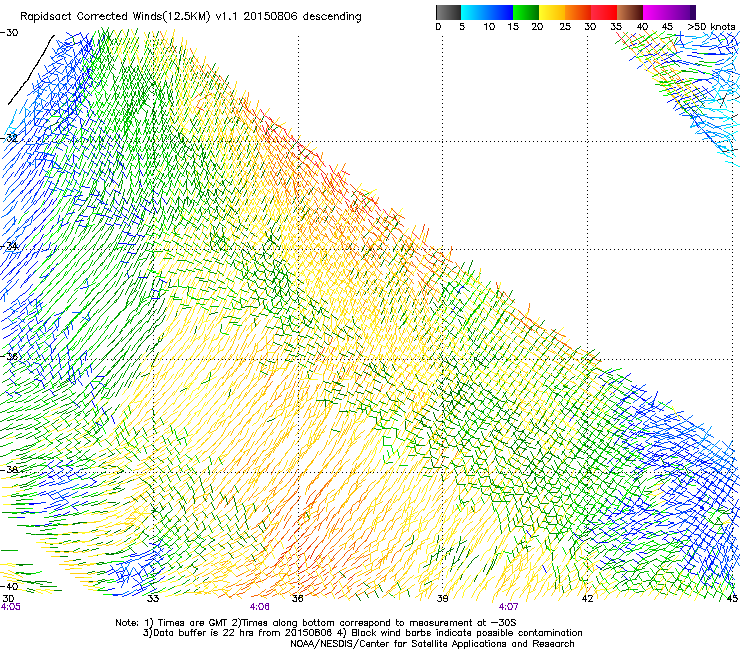Click the '-38' latitude axis label
Viewport: 740px width, 650px height.
coord(9,470)
